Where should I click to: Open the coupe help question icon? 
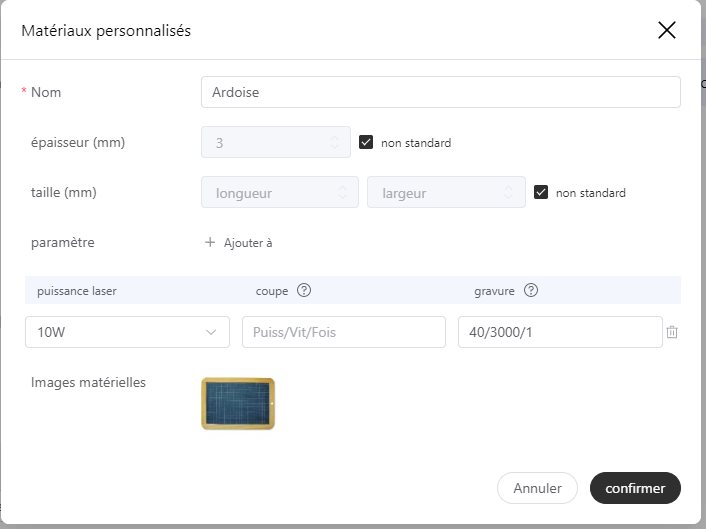[304, 290]
